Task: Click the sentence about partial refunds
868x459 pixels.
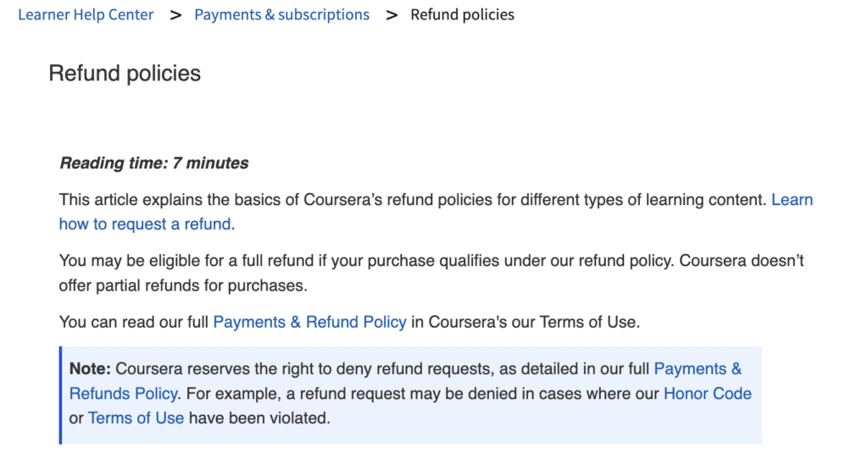Action: click(x=182, y=285)
